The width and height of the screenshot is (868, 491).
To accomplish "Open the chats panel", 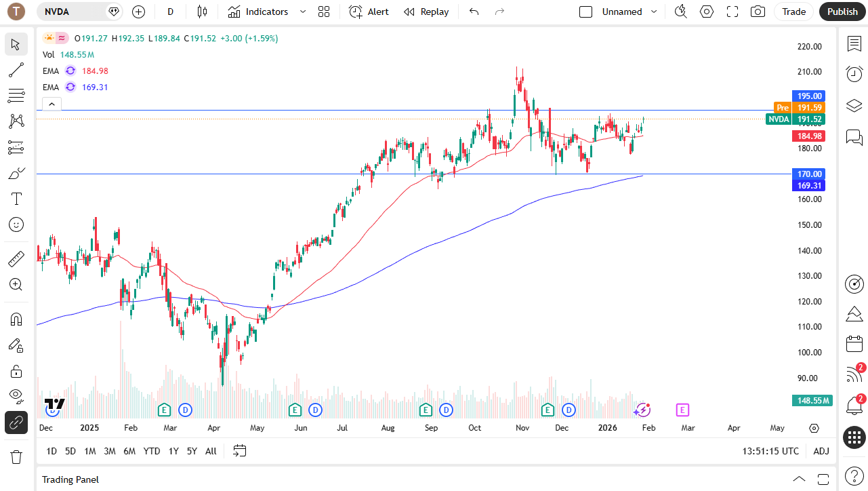I will coord(854,138).
